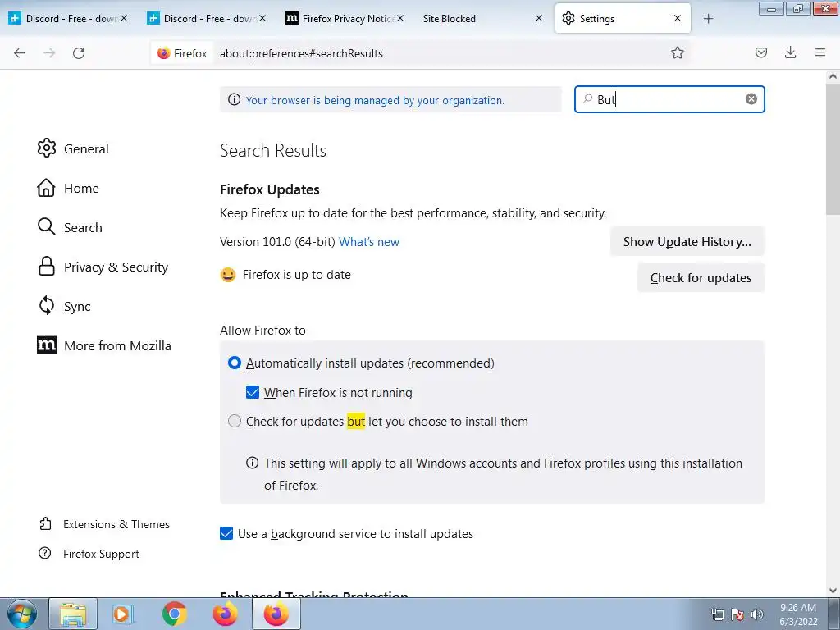The height and width of the screenshot is (630, 840).
Task: Open the What's new link
Action: click(x=369, y=242)
